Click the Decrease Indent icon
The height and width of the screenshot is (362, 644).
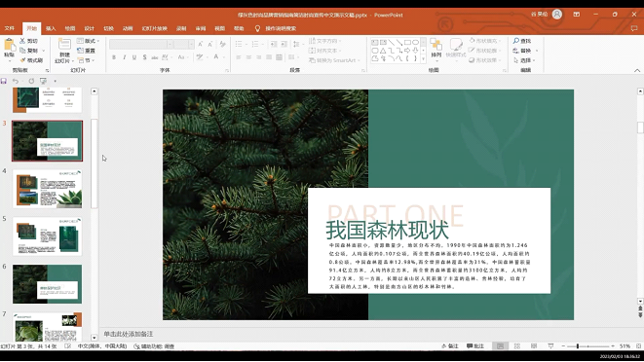click(274, 44)
